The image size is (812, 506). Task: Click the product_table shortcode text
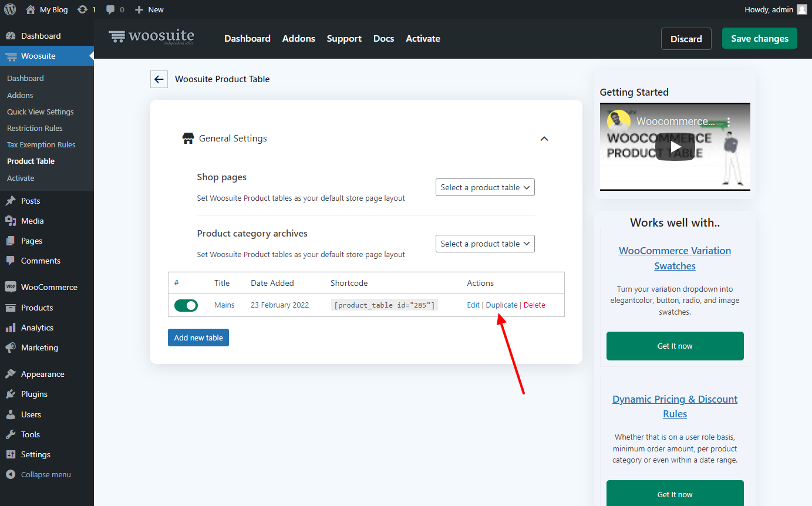click(x=385, y=305)
